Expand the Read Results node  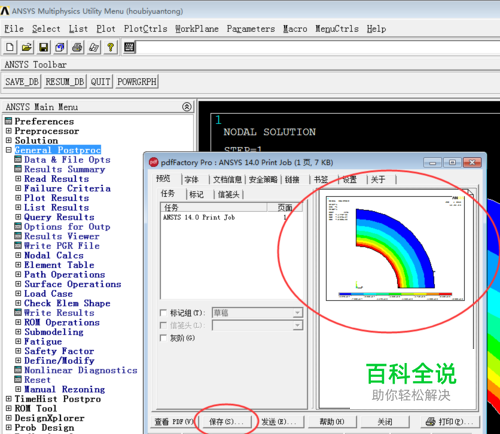coord(18,179)
